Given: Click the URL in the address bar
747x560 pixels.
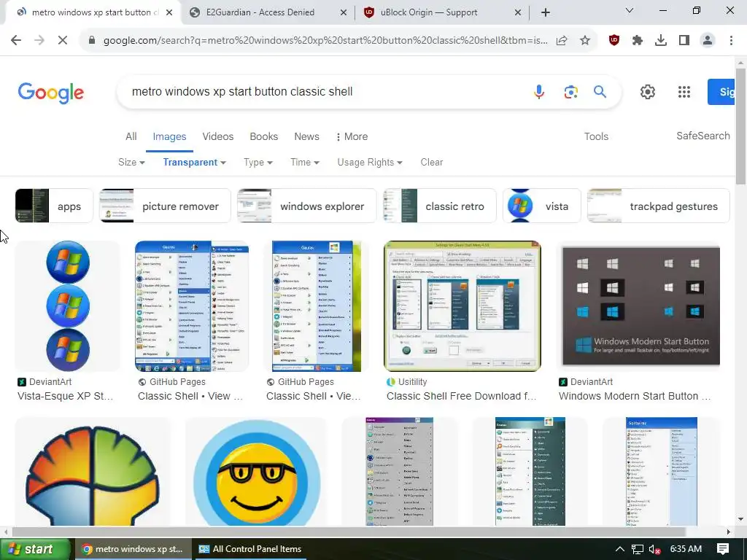Looking at the screenshot, I should coord(325,41).
